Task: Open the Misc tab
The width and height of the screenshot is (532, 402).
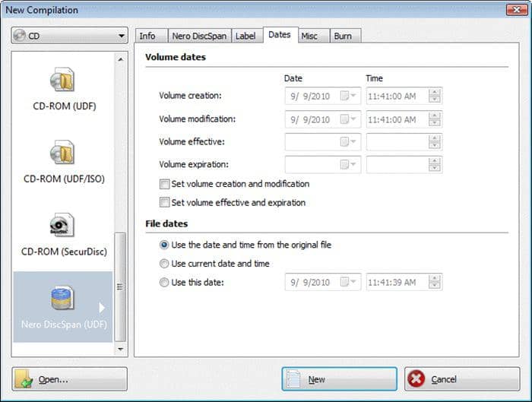Action: pyautogui.click(x=313, y=36)
